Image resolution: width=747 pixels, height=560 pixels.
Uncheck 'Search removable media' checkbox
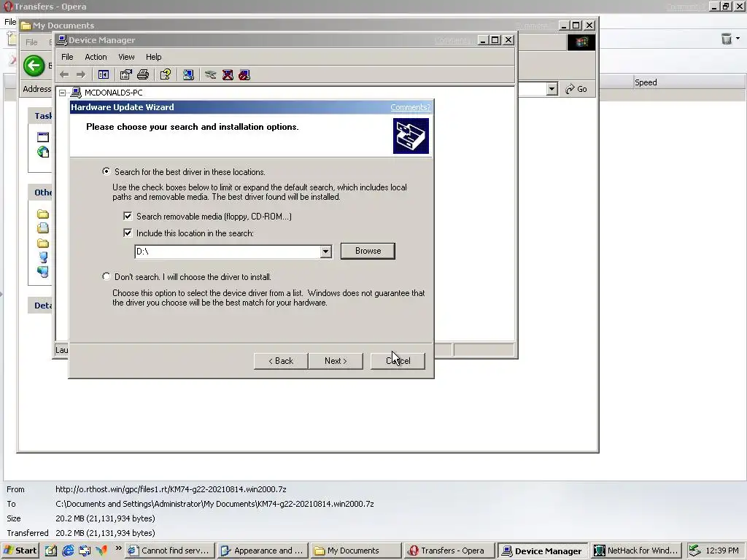coord(128,216)
